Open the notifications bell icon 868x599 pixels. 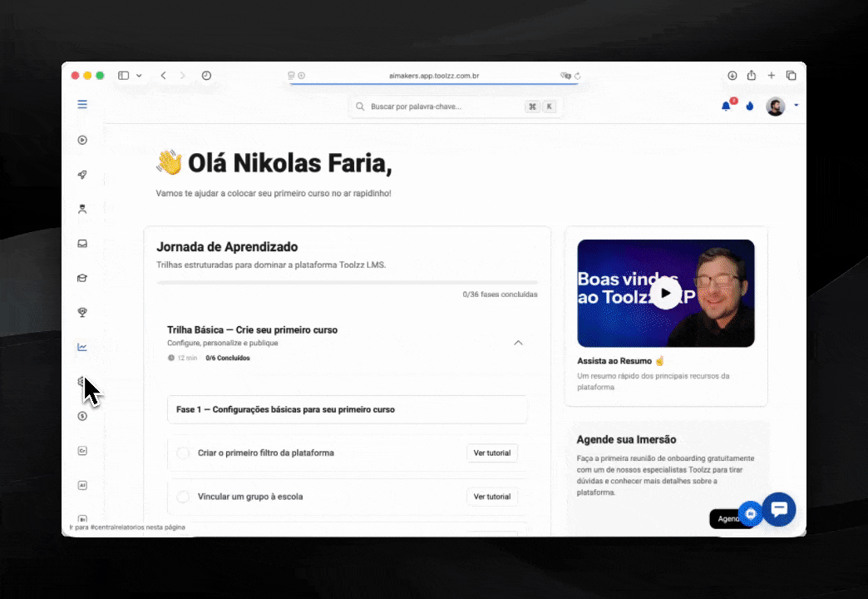726,106
